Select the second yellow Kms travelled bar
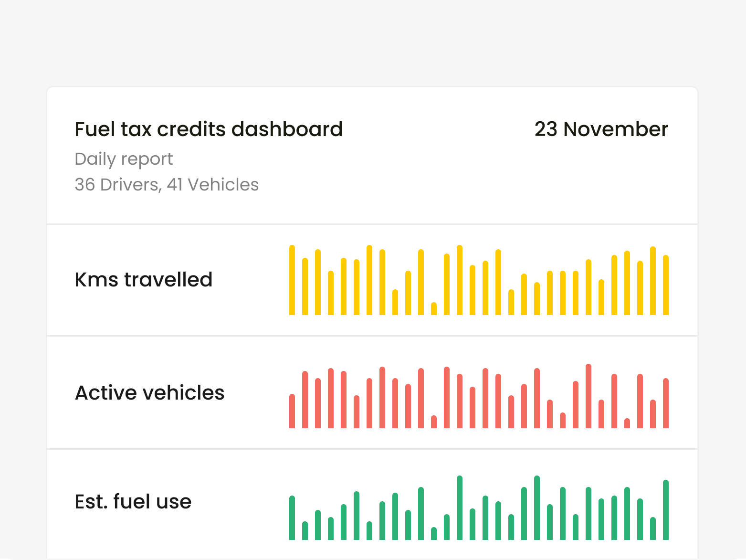Screen dimensions: 746x560 [x=305, y=286]
